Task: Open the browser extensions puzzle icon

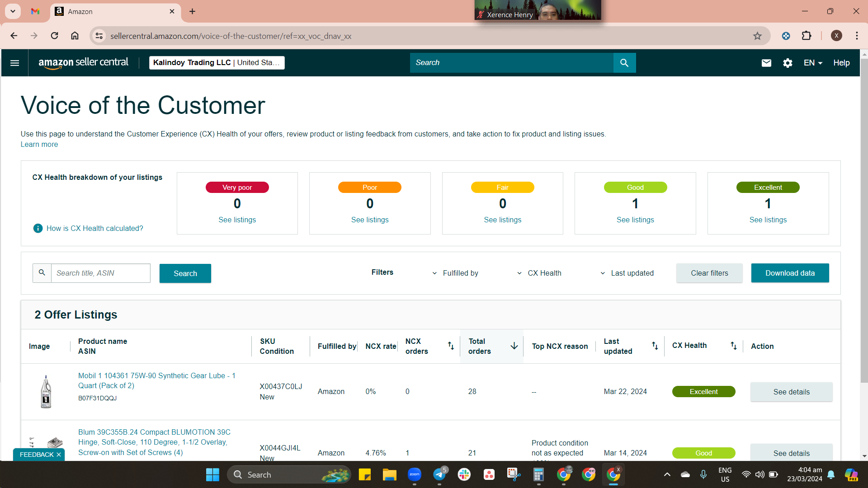Action: pos(807,36)
